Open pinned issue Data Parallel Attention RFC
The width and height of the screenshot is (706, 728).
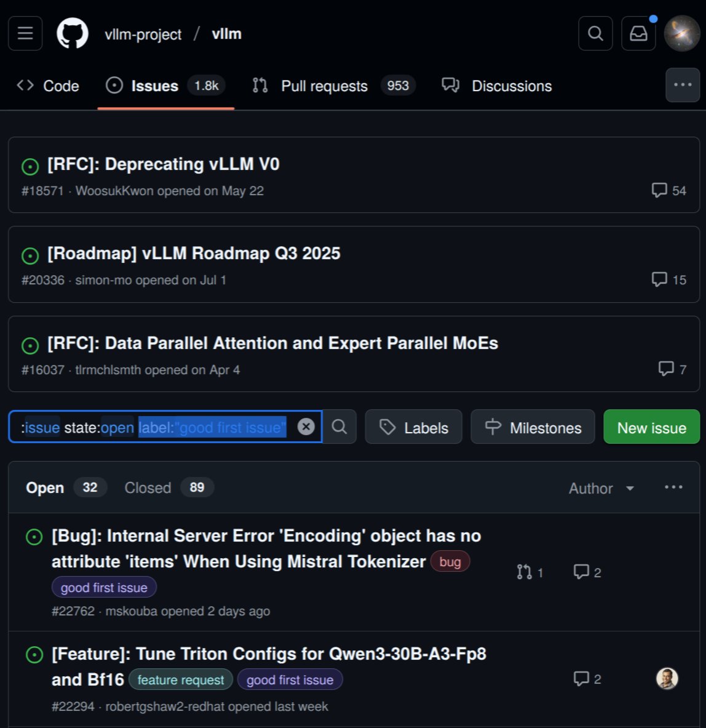(x=273, y=343)
